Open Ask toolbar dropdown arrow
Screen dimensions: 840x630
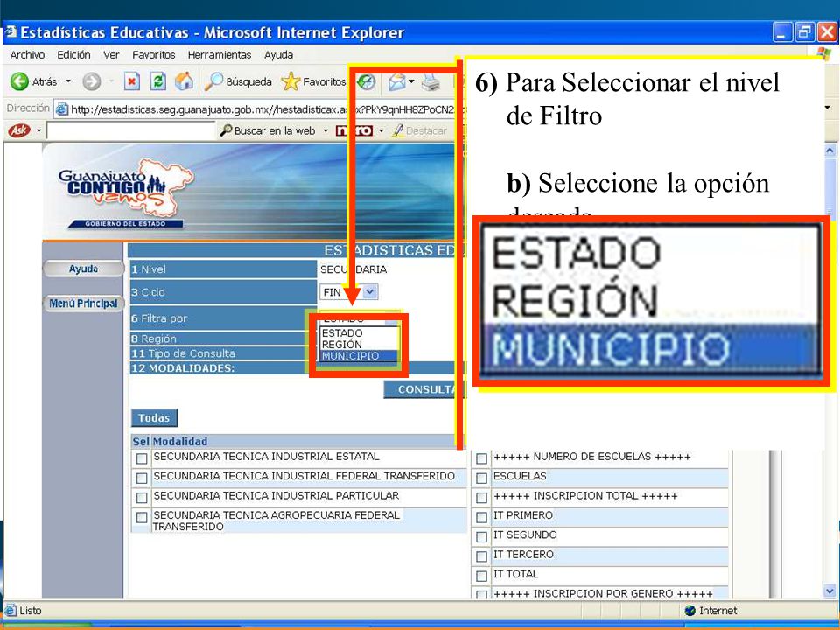click(x=38, y=130)
